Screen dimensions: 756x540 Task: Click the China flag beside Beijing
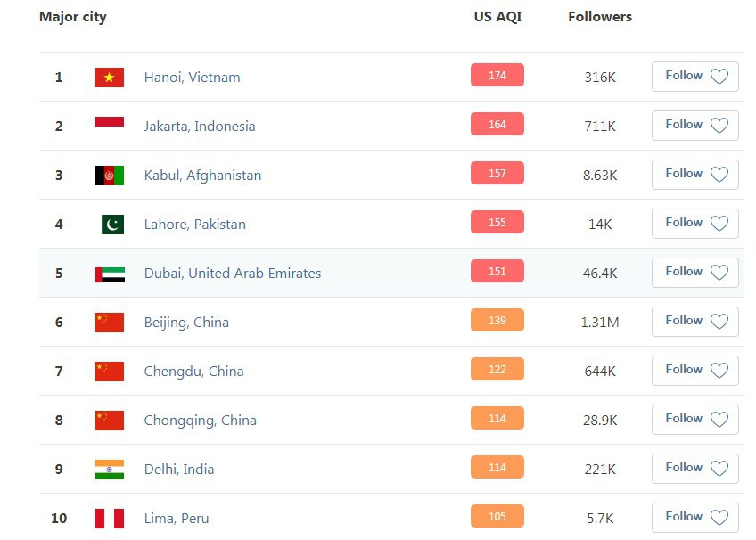pyautogui.click(x=109, y=323)
